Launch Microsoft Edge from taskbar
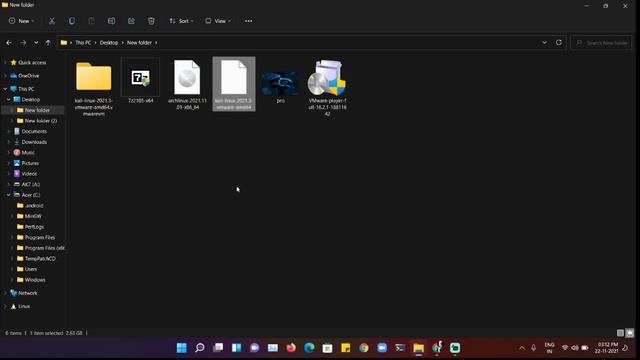The image size is (640, 360). [309, 348]
